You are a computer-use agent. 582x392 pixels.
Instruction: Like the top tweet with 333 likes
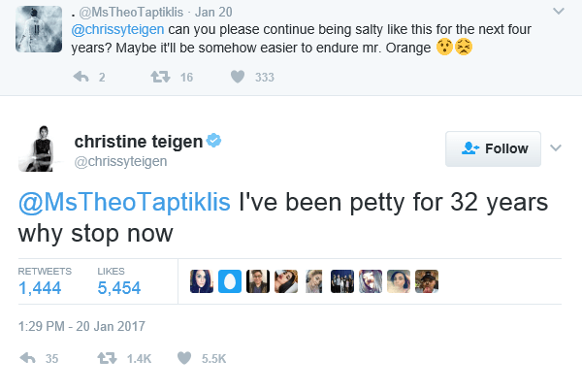click(x=237, y=78)
